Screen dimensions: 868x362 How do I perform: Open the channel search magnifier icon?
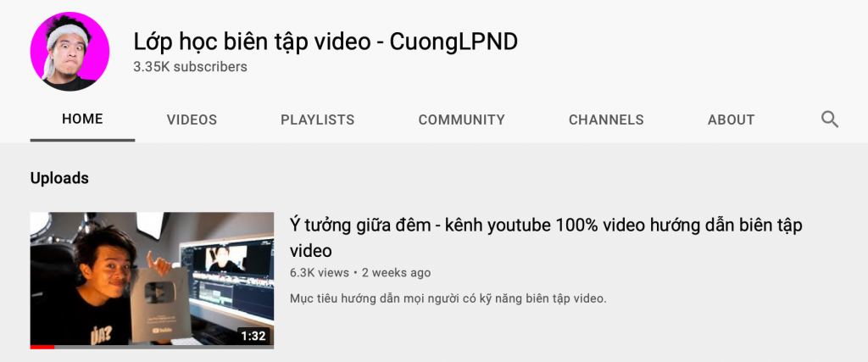pos(829,120)
